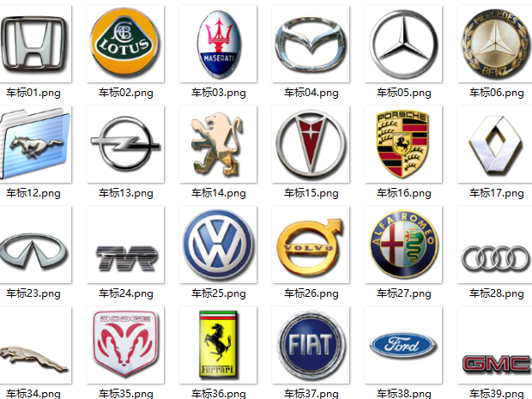This screenshot has height=399, width=532.
Task: Select the Peugeot lion logo thumbnail
Action: click(218, 144)
